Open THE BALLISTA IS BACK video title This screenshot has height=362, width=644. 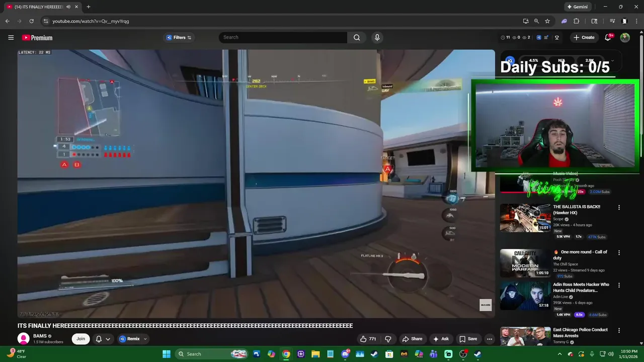click(577, 210)
